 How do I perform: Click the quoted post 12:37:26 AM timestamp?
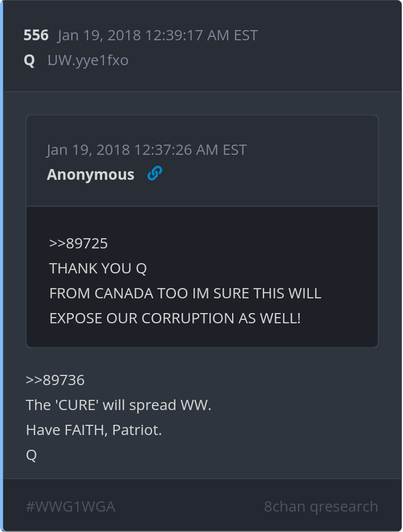pyautogui.click(x=146, y=150)
